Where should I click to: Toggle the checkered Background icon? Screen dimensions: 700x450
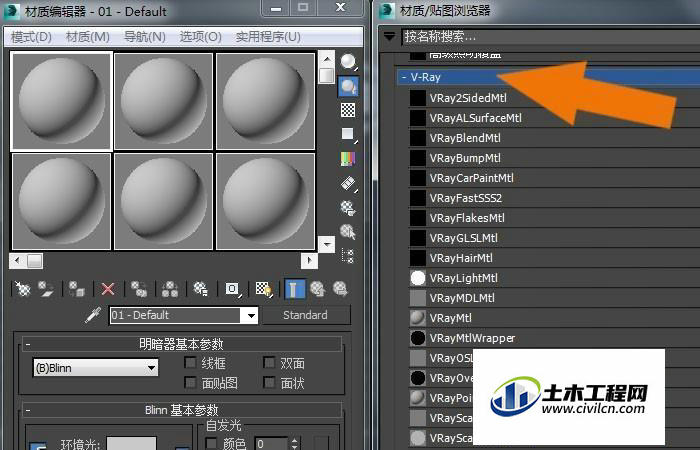tap(348, 110)
